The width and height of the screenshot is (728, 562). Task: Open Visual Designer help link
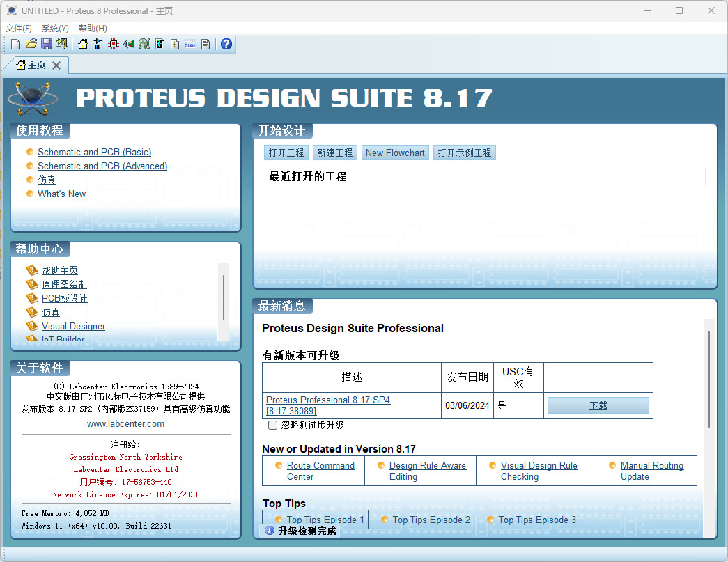[x=73, y=326]
